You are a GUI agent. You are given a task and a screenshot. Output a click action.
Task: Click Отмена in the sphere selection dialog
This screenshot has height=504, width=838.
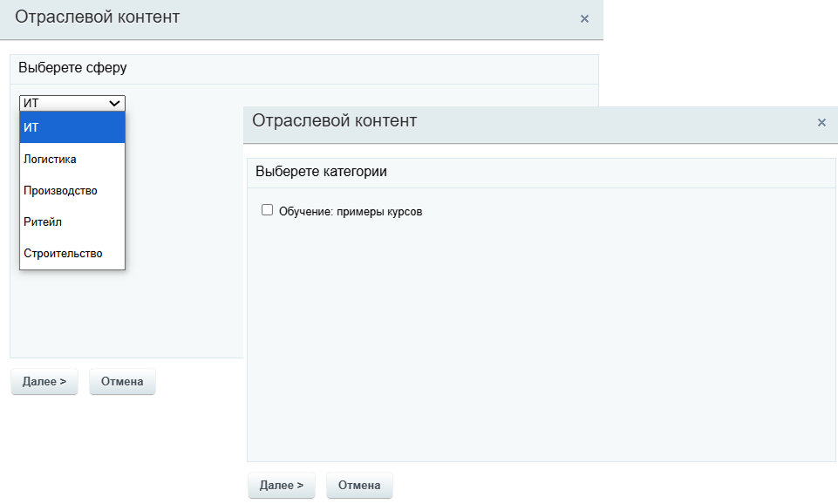point(122,382)
